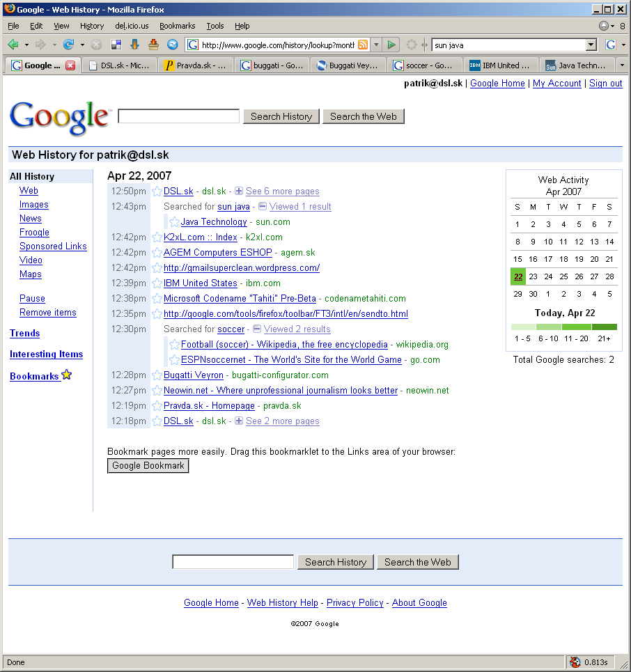
Task: Open the all tabs list dropdown
Action: tap(622, 65)
